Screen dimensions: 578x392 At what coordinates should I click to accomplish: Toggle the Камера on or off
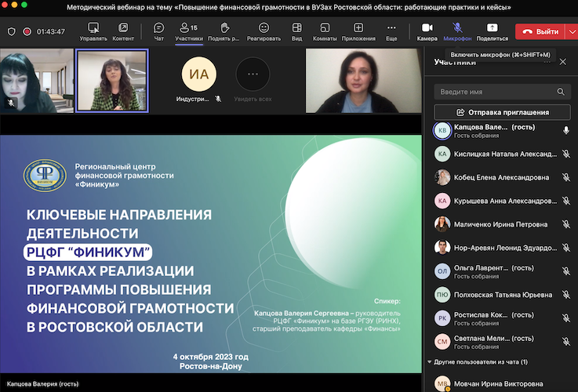(x=427, y=31)
